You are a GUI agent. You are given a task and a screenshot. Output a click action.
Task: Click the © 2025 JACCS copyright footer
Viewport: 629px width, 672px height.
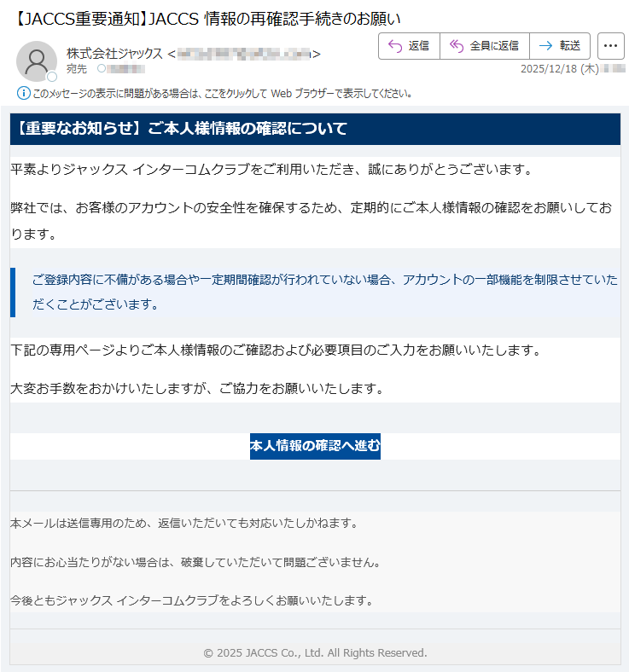tap(315, 652)
